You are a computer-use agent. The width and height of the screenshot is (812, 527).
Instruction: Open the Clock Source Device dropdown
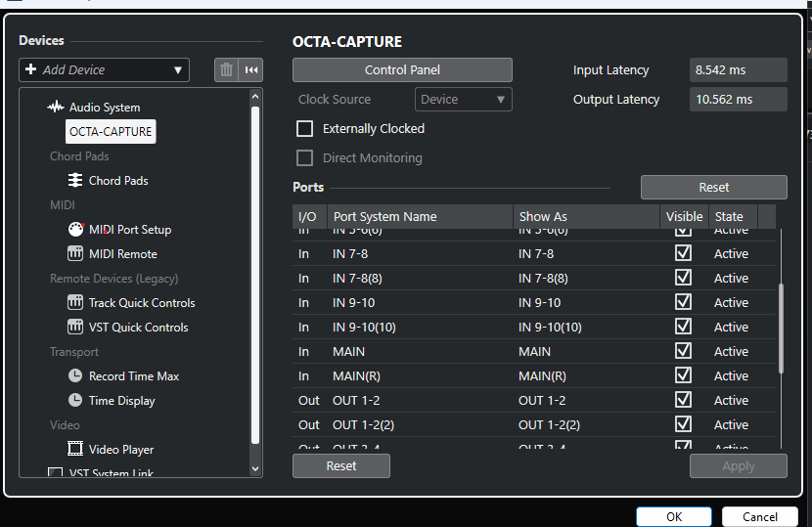click(x=464, y=99)
